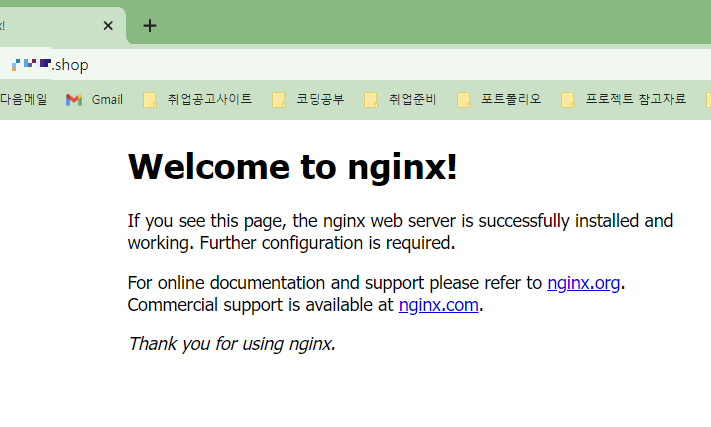Click the 'Further configuration is required' sentence
The height and width of the screenshot is (427, 711).
coord(327,243)
